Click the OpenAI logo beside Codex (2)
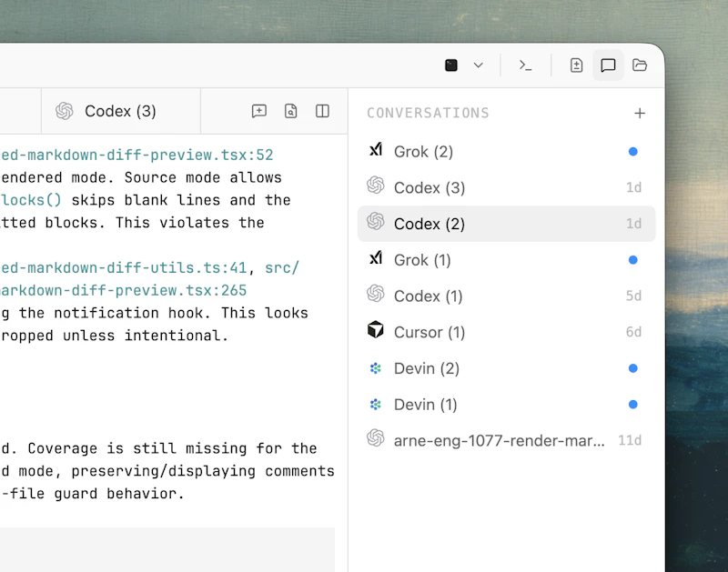This screenshot has height=572, width=728. tap(376, 221)
